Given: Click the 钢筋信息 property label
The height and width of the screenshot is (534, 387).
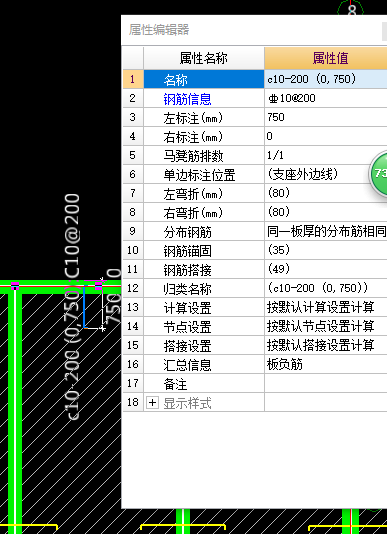Looking at the screenshot, I should click(x=187, y=99).
